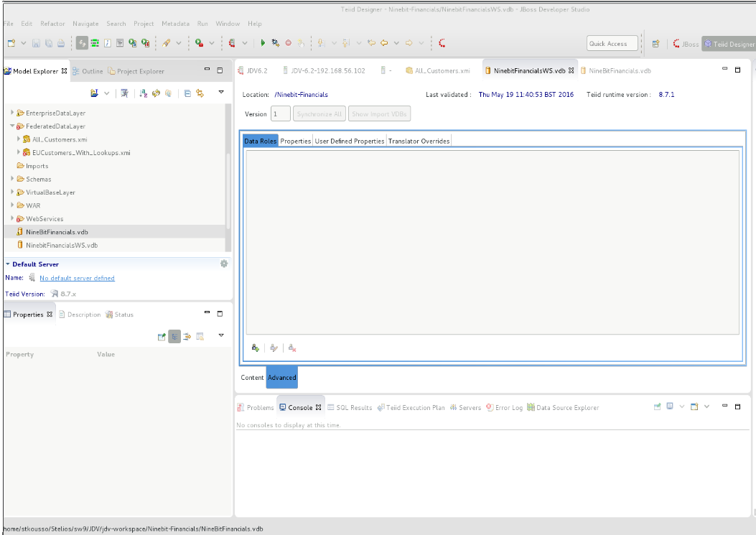Edit the selected data role
The image size is (756, 535).
click(x=274, y=348)
